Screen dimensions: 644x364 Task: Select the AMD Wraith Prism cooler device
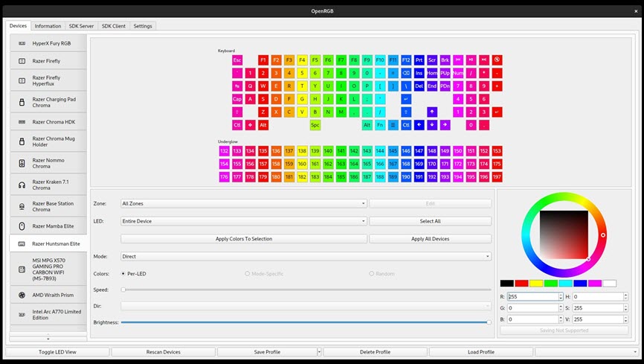point(48,295)
